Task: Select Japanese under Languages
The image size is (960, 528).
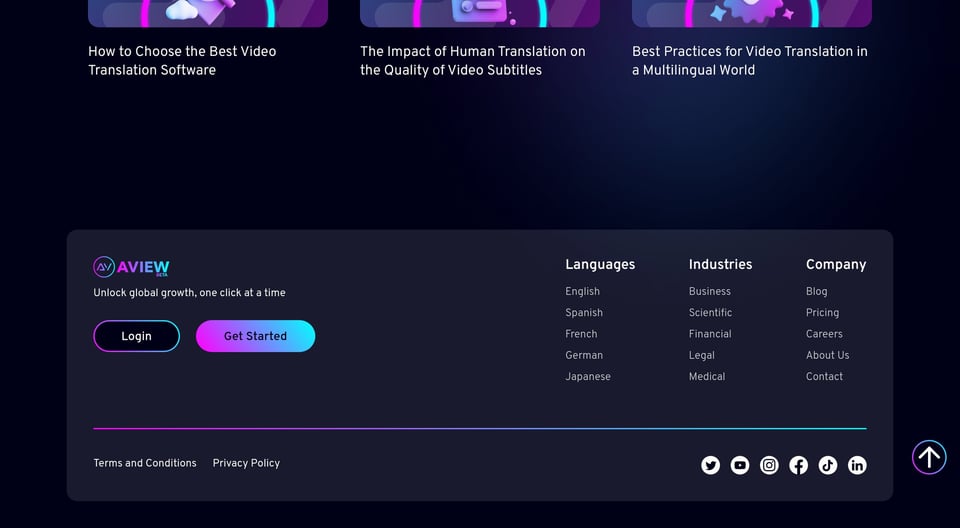Action: pos(588,377)
